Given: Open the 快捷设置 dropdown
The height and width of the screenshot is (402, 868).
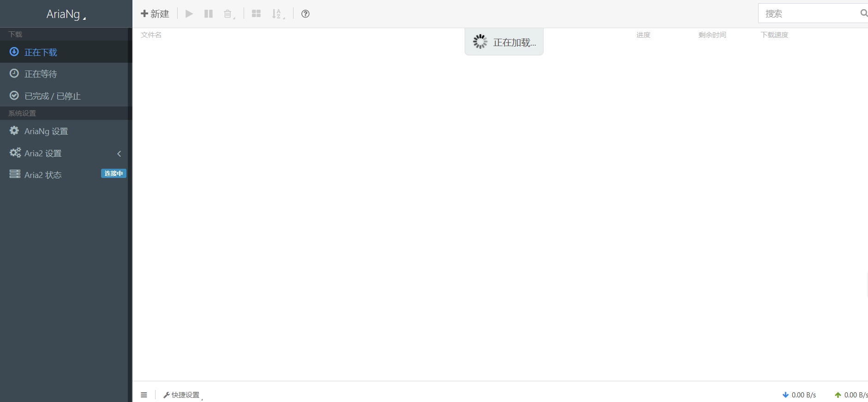Looking at the screenshot, I should [183, 395].
